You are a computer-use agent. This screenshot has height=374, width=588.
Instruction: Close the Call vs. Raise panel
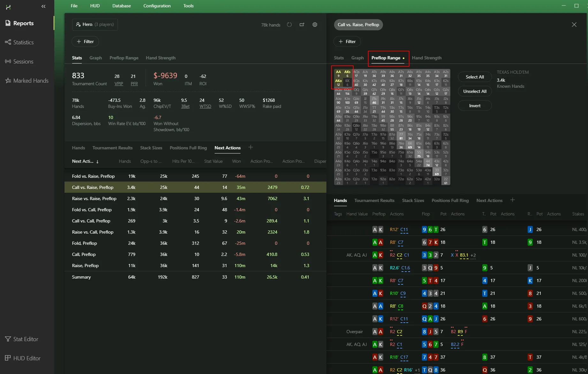pyautogui.click(x=574, y=25)
